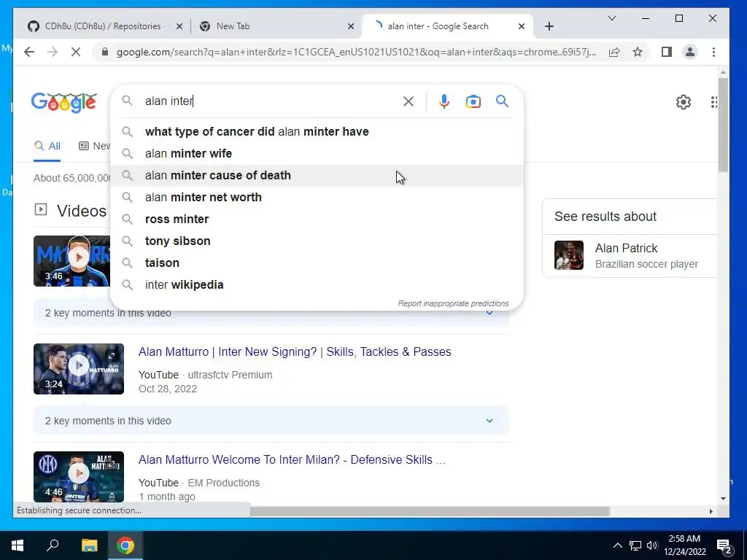Click the vertical page scrollbar thumb
This screenshot has height=560, width=747.
[723, 125]
